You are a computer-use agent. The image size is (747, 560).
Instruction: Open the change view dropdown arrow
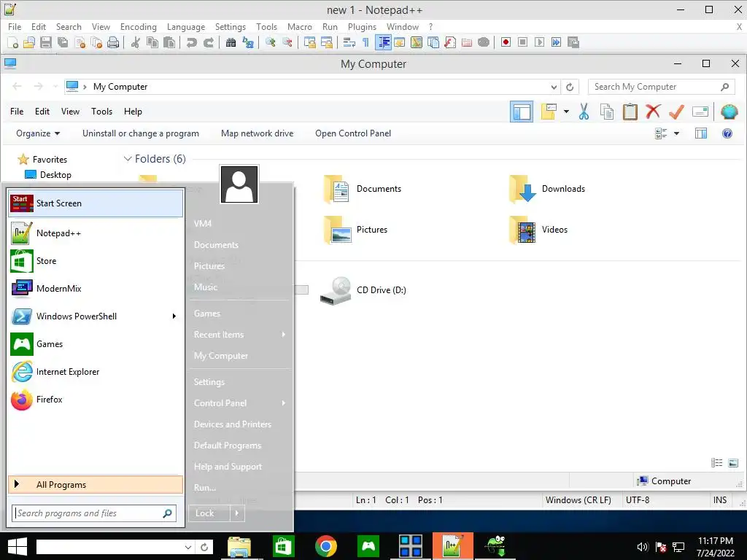point(676,134)
